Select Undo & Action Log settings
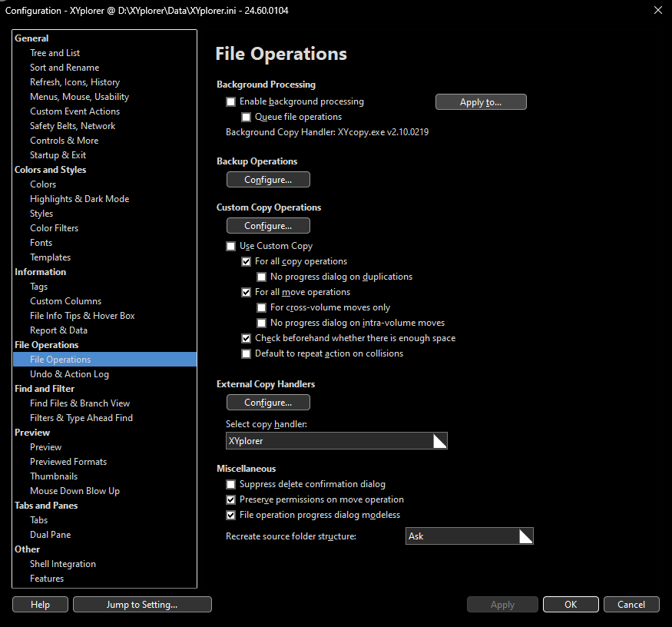Viewport: 672px width, 627px height. [71, 373]
